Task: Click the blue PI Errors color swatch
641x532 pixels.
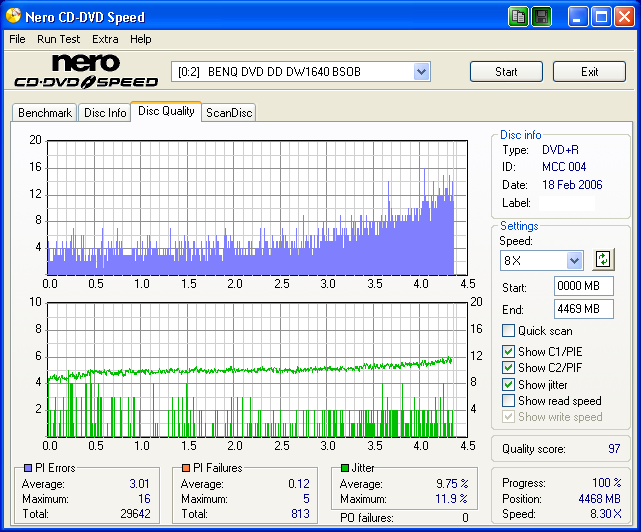Action: pyautogui.click(x=27, y=468)
